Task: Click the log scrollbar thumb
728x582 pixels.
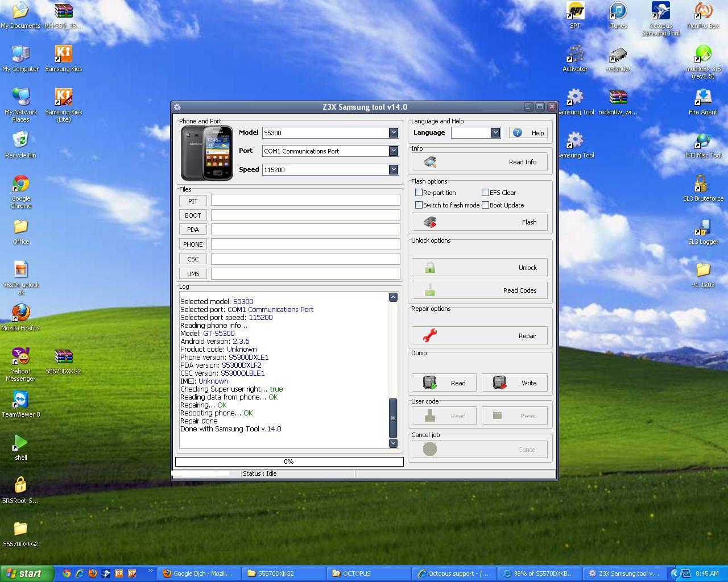Action: click(x=393, y=418)
